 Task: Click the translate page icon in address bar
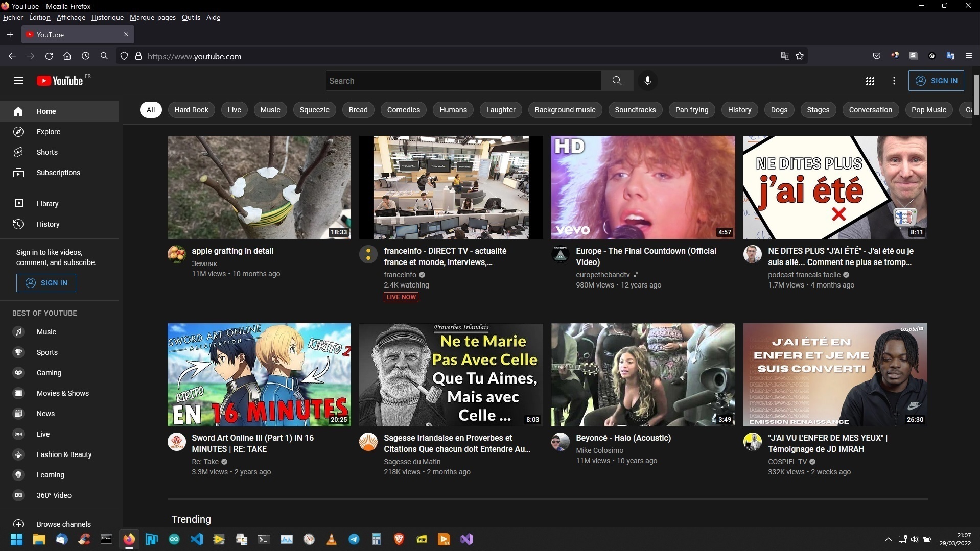(x=785, y=56)
